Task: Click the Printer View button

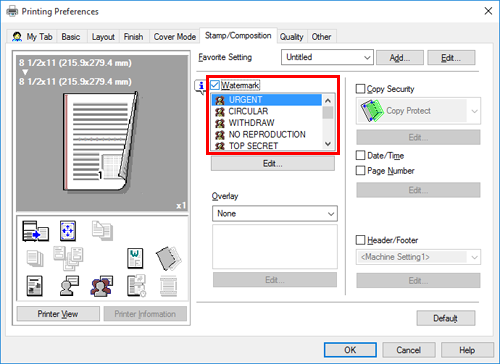Action: tap(58, 314)
